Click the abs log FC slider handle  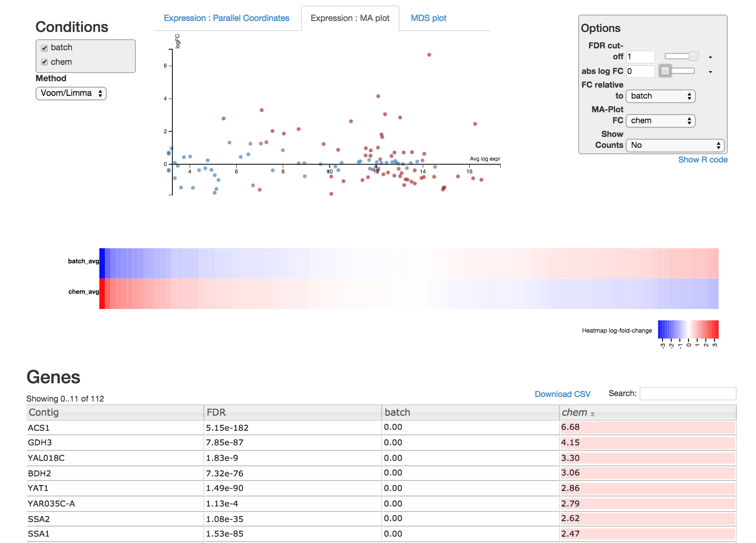coord(665,71)
